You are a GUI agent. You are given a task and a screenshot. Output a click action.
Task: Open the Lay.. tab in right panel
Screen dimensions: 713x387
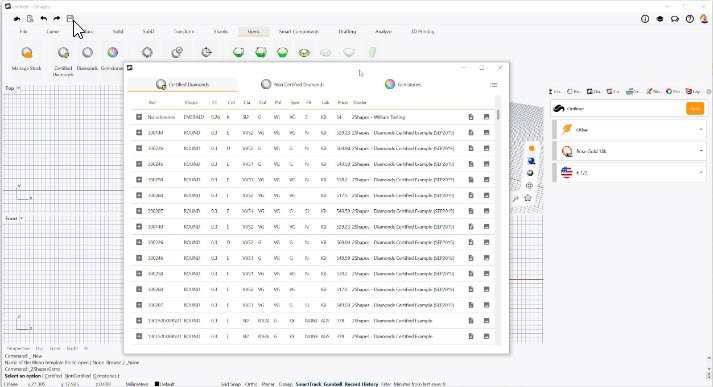[x=693, y=91]
